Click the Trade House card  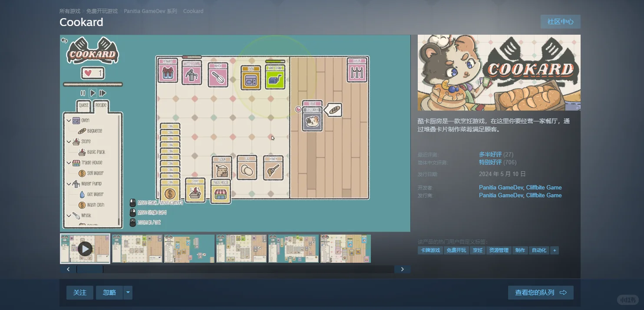coord(221,191)
